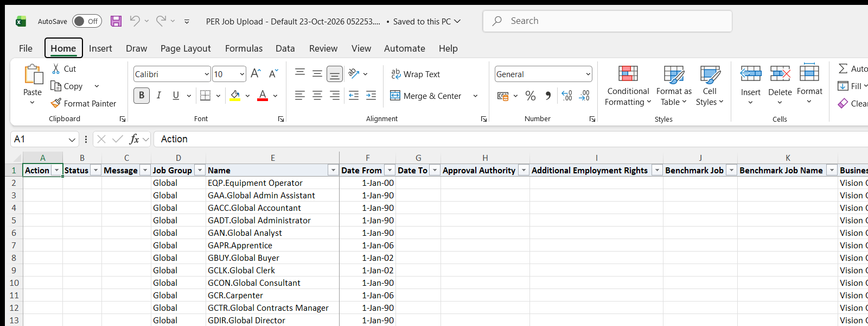868x326 pixels.
Task: Select column E header
Action: [272, 158]
